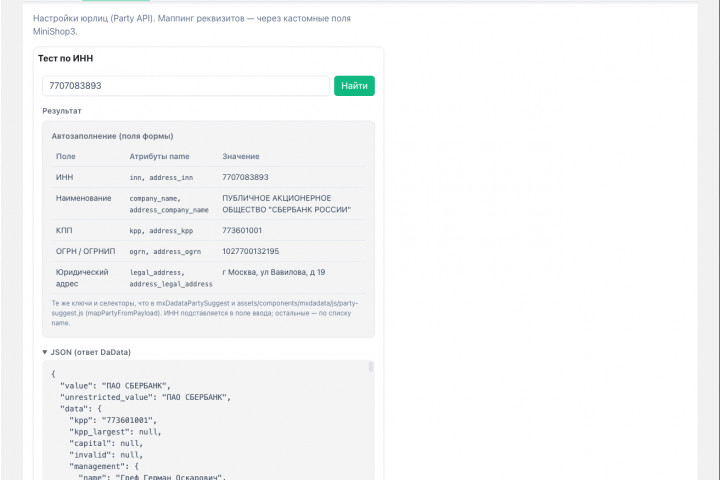Click the «Автозаполнение (поля формы)» section heading
The width and height of the screenshot is (720, 480).
112,135
